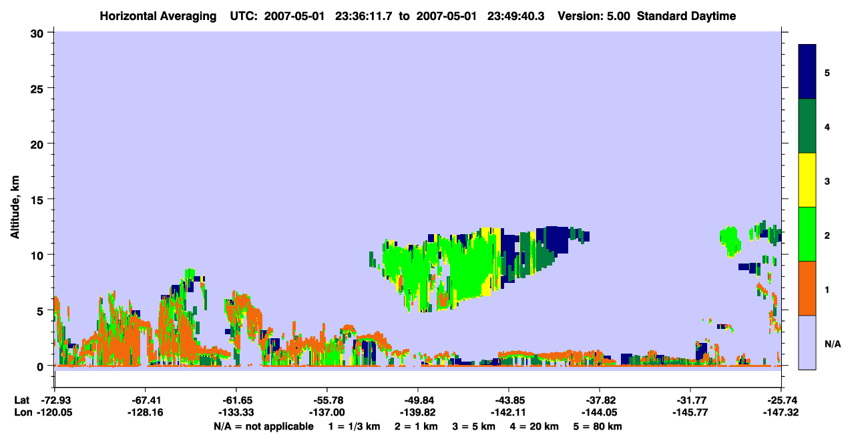Click the altitude tick label 25
Screen dimensions: 868x445
39,88
